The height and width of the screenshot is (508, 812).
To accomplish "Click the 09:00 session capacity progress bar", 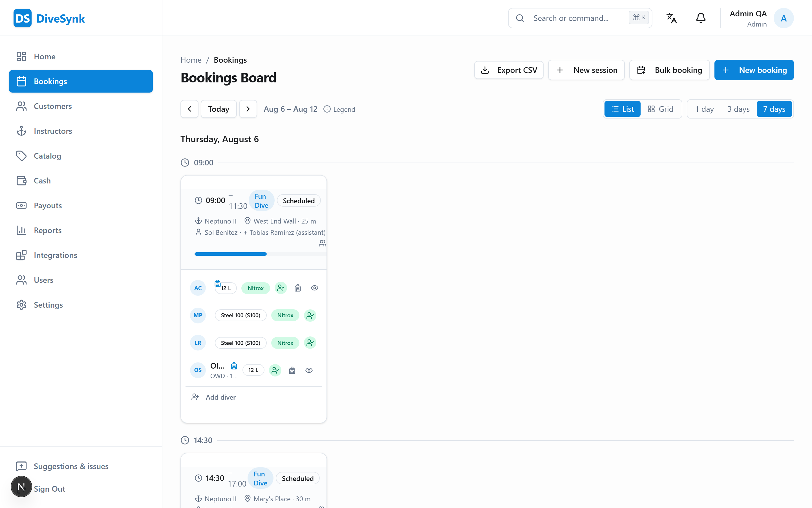I will point(261,254).
